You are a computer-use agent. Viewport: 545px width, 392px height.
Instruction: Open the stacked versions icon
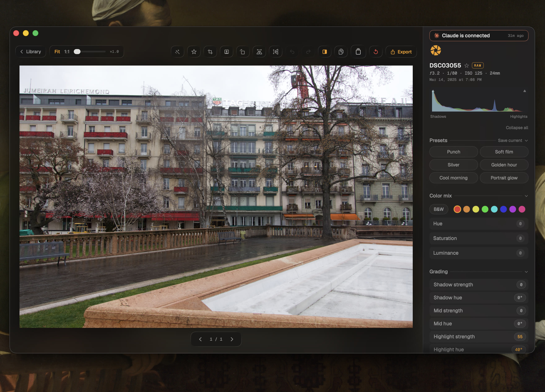pyautogui.click(x=358, y=52)
